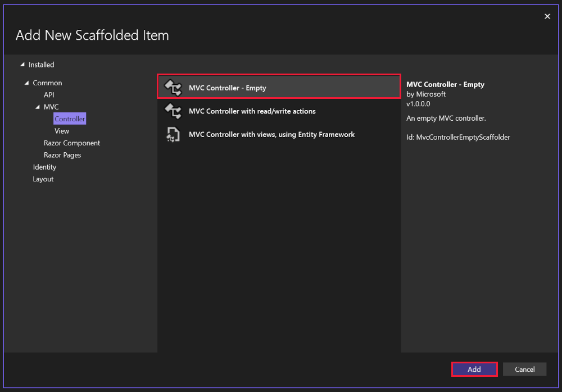562x392 pixels.
Task: Switch to the Layout category
Action: 43,179
